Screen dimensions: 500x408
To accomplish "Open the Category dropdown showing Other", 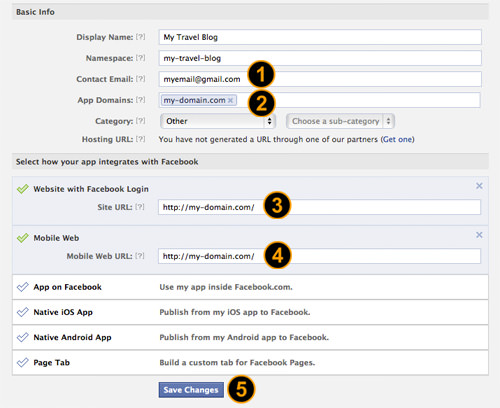I will (218, 121).
